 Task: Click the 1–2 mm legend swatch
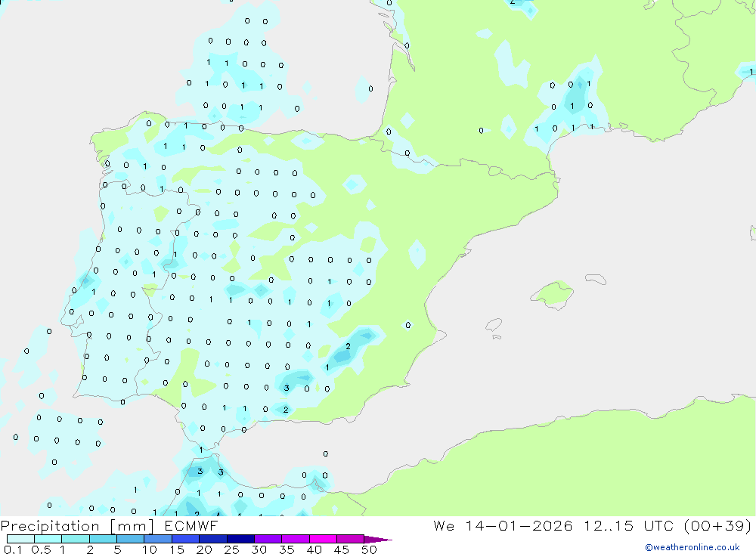[x=76, y=539]
